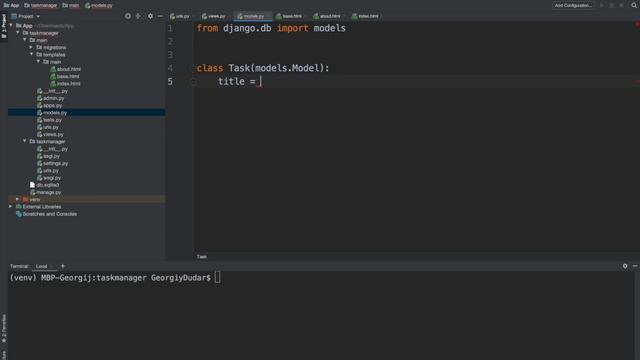
Task: Open the Favorites side tab
Action: point(4,329)
